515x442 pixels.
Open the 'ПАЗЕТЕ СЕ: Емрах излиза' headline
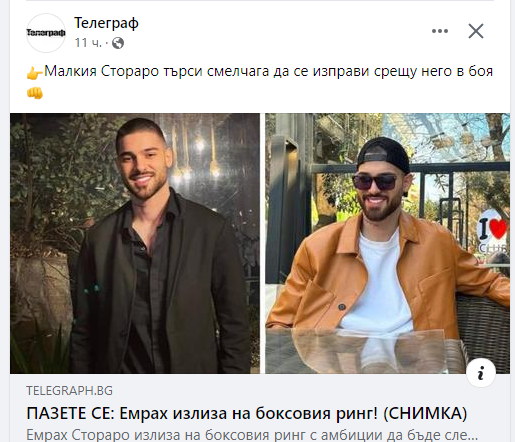pos(247,413)
